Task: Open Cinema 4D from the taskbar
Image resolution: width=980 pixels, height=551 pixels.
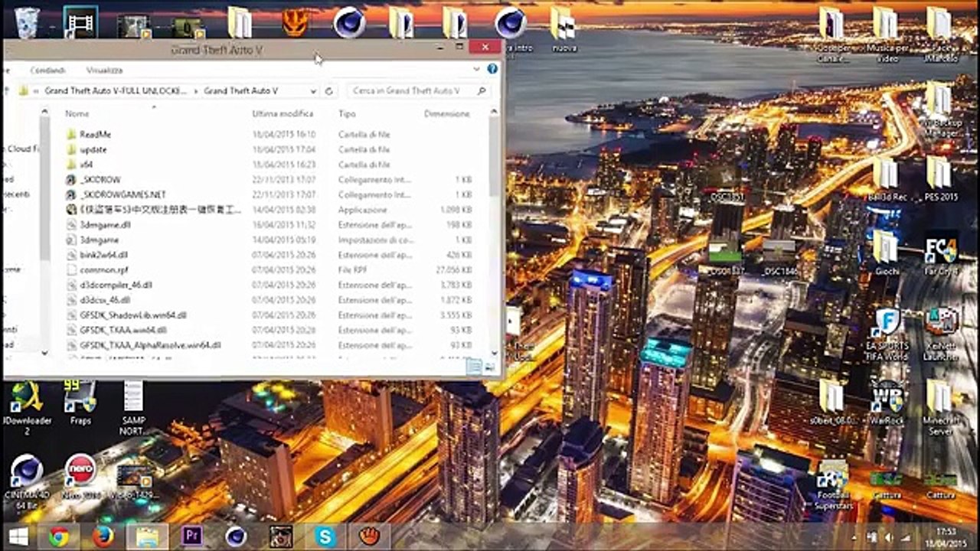Action: 236,536
